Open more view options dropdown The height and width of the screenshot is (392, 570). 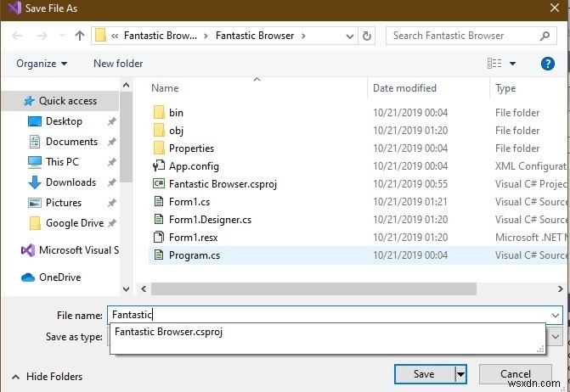[512, 64]
